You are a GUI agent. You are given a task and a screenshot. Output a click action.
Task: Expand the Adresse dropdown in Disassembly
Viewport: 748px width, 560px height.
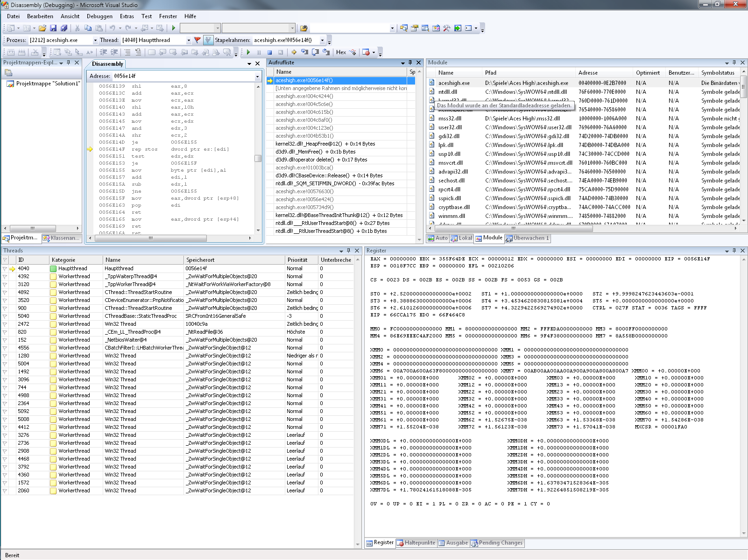pos(257,76)
